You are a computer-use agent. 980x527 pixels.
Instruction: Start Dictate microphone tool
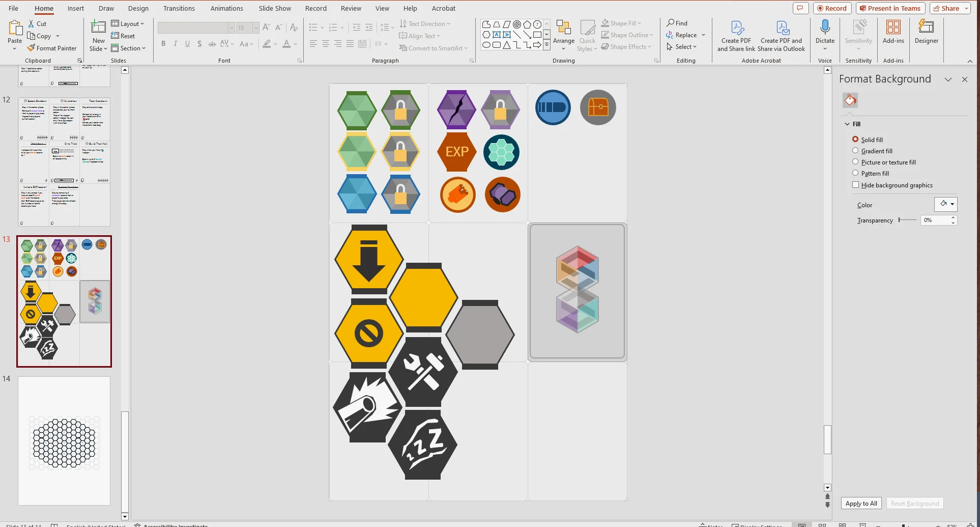click(x=825, y=27)
